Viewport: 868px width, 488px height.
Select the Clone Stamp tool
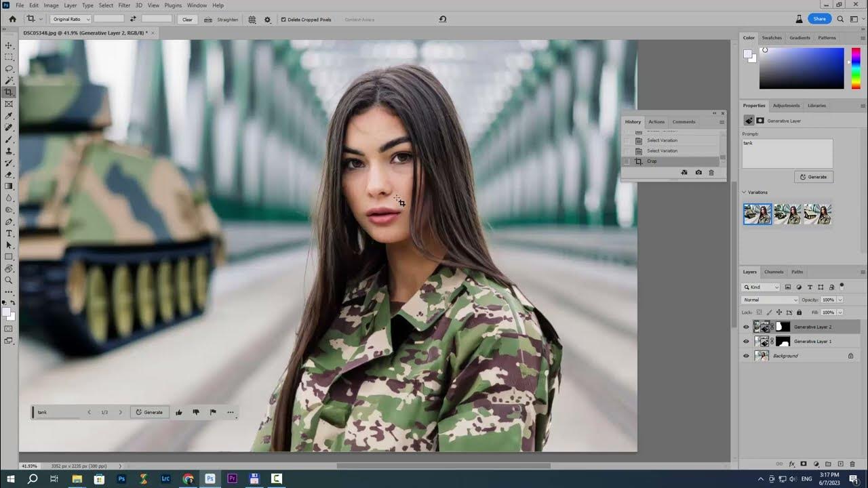9,151
